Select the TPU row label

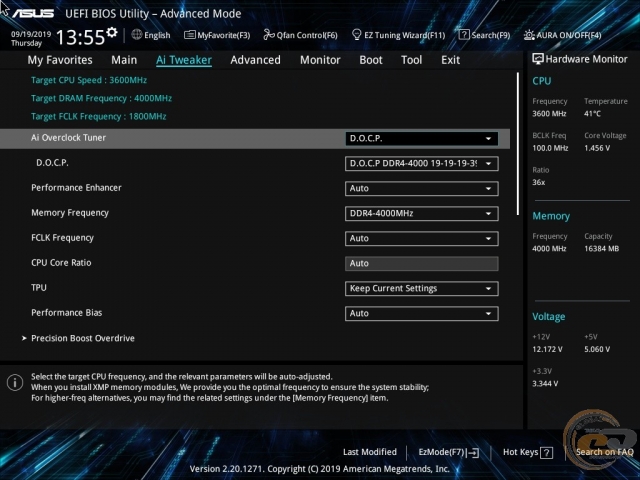[39, 288]
